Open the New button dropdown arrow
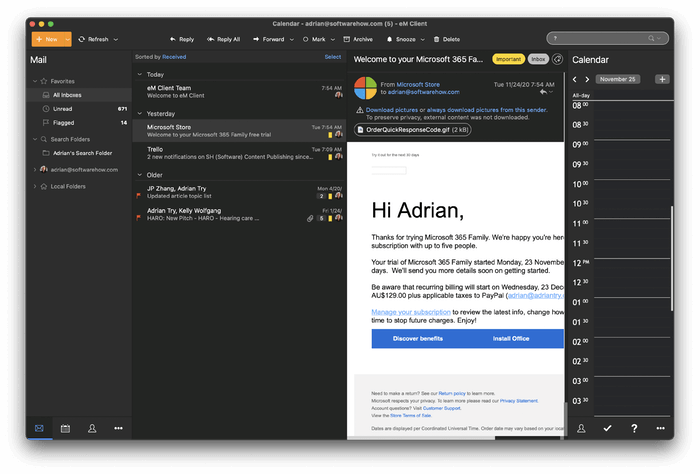 (x=66, y=39)
